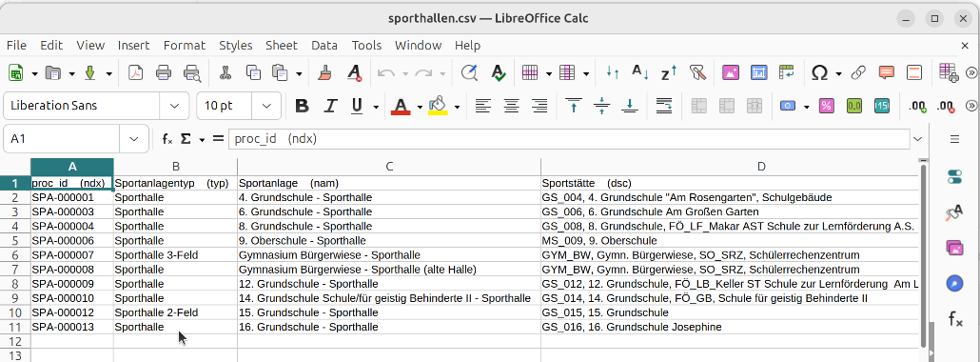Open sidebar Functions panel
This screenshot has width=980, height=362.
pos(955,319)
